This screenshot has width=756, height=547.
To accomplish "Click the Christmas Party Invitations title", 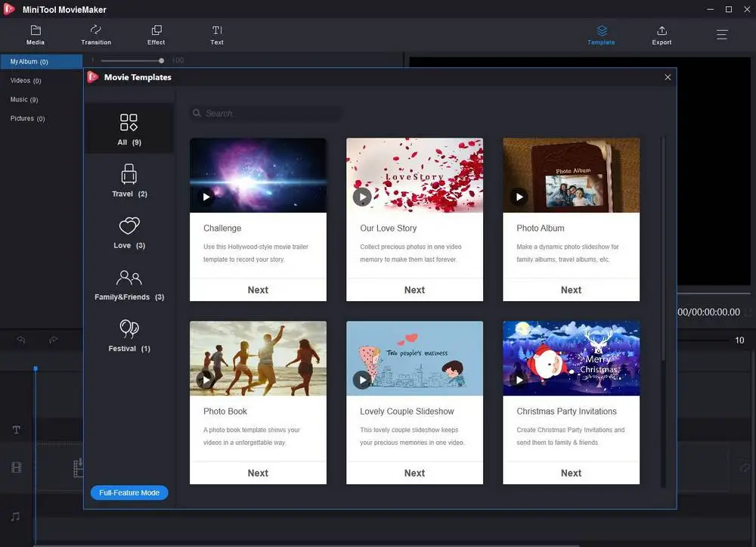I will [x=566, y=412].
